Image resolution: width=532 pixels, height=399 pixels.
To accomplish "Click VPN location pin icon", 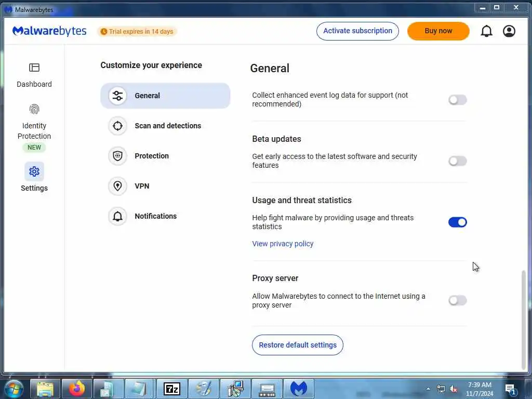I will [x=118, y=186].
